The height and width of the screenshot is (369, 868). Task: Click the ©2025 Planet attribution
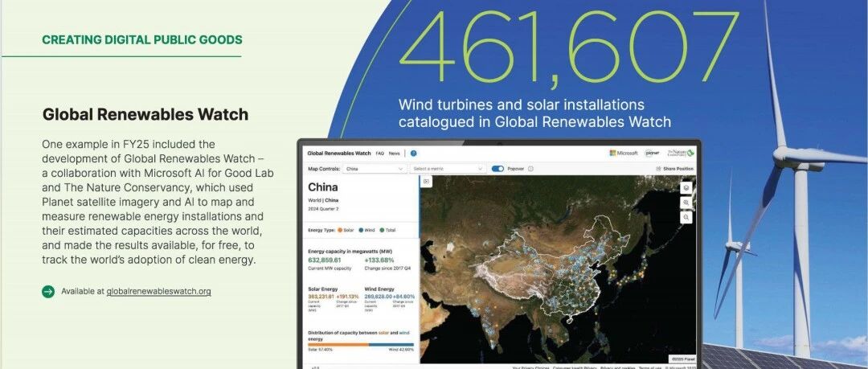point(682,359)
